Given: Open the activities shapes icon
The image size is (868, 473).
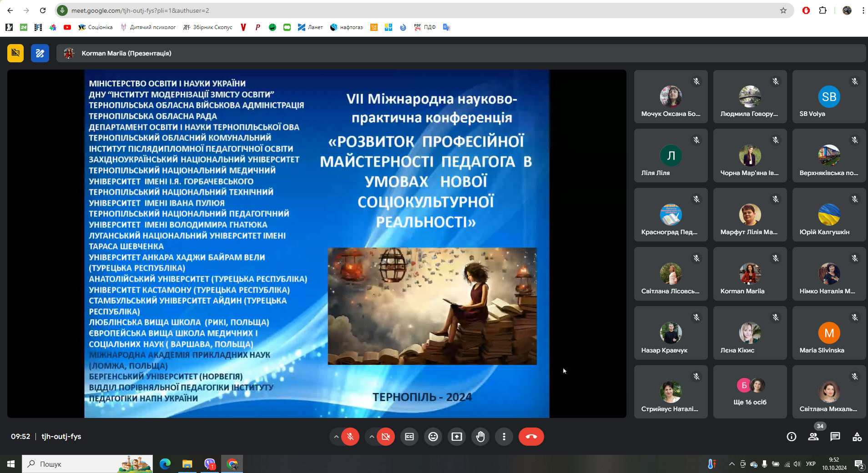Looking at the screenshot, I should (857, 437).
